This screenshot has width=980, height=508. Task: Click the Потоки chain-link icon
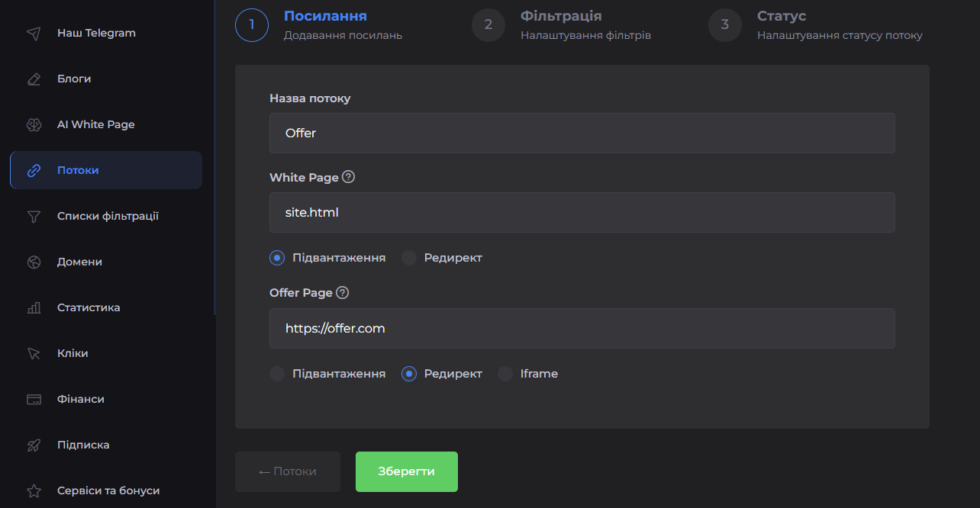tap(34, 169)
